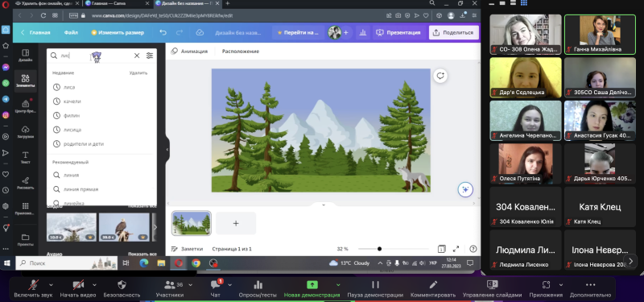Open the Заметки notes button

tap(188, 249)
